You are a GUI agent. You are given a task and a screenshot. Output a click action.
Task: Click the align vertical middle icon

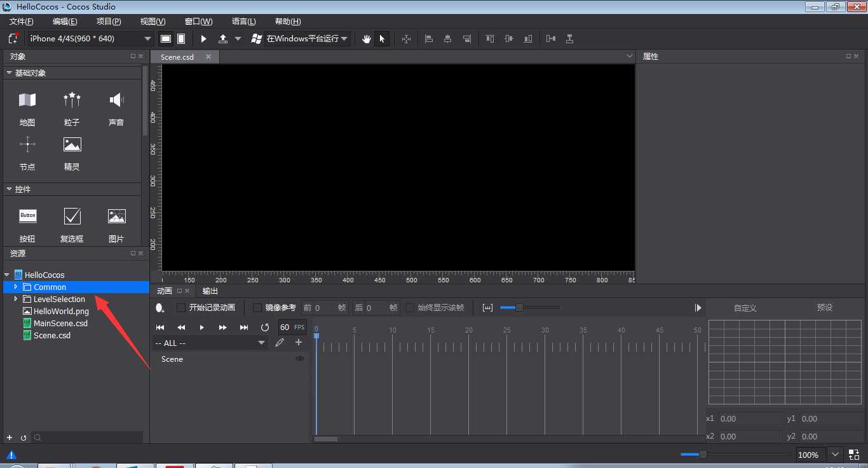[x=509, y=39]
